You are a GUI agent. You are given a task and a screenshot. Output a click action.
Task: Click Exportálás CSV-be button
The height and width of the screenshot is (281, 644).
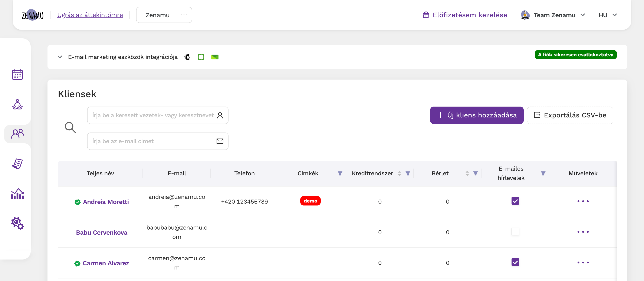point(570,115)
